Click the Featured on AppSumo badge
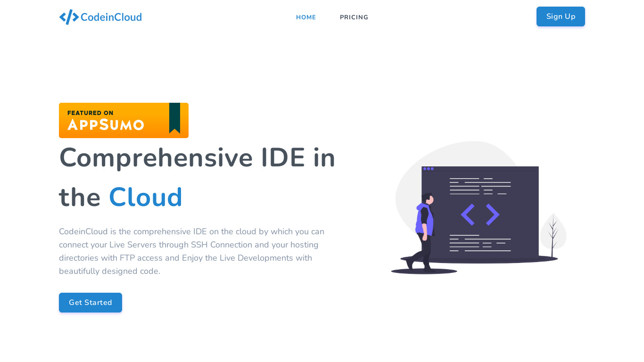Screen dimensions: 644x362 pyautogui.click(x=124, y=120)
